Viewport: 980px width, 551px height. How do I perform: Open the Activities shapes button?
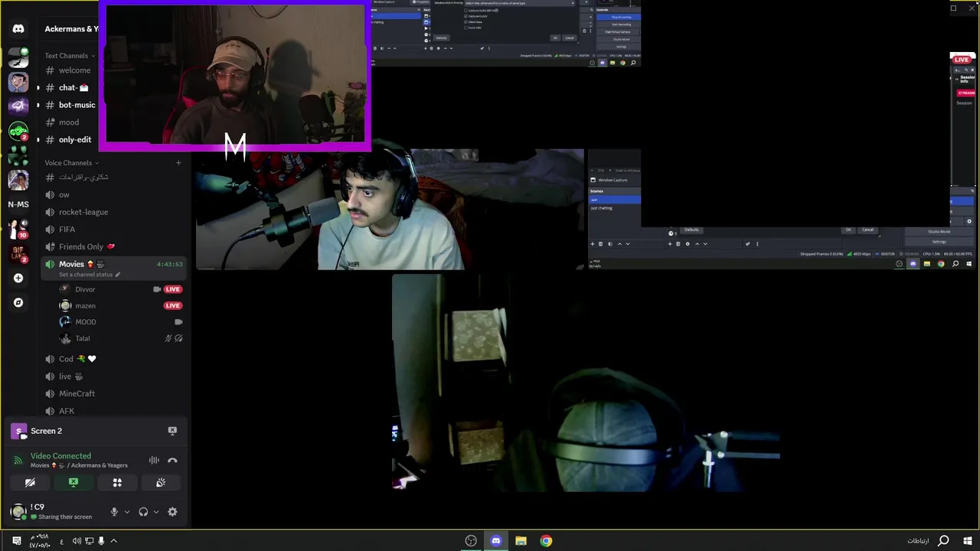117,483
